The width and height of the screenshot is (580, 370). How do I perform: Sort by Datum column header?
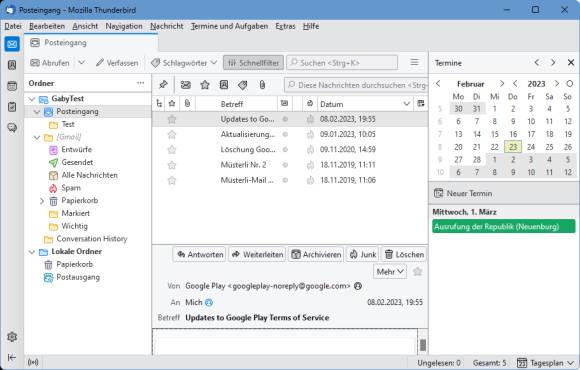tap(365, 104)
